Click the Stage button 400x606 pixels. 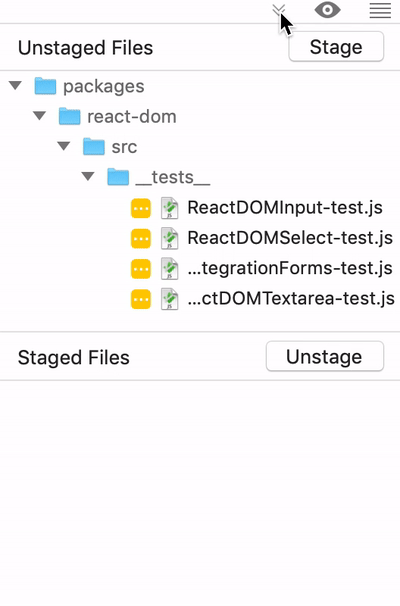coord(336,47)
